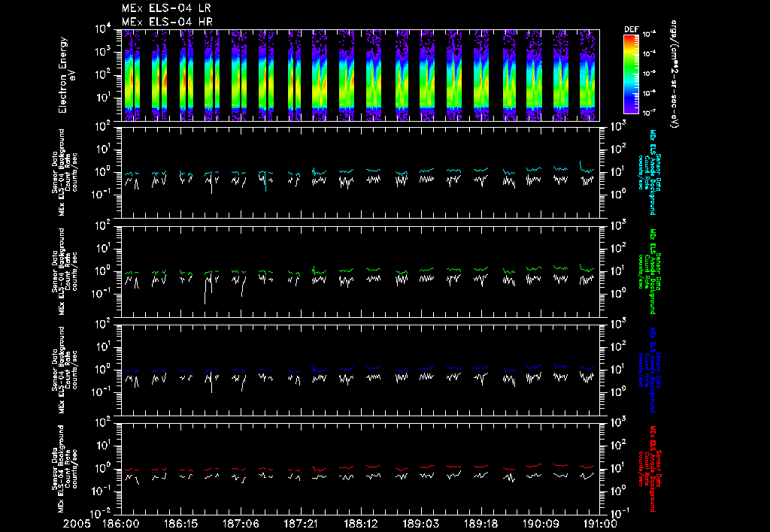This screenshot has width=770, height=532.
Task: Click the deep downward spike in the green-trace panel
Action: pos(205,293)
